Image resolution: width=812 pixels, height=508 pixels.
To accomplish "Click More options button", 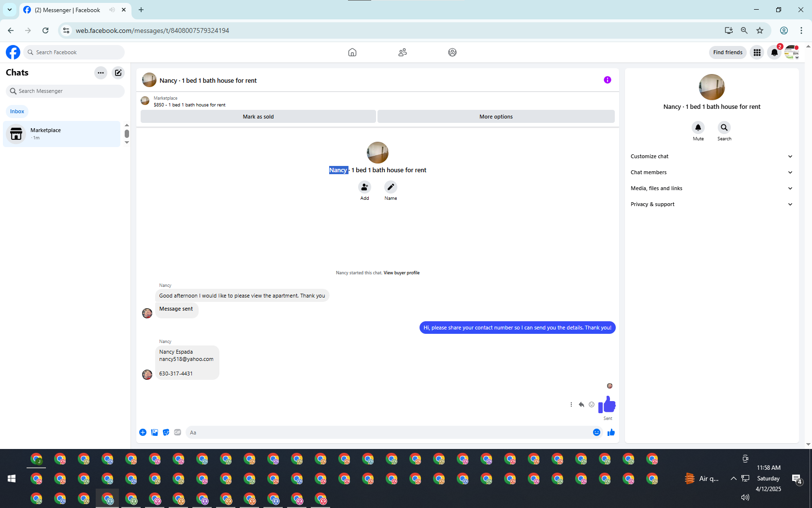I will (496, 117).
